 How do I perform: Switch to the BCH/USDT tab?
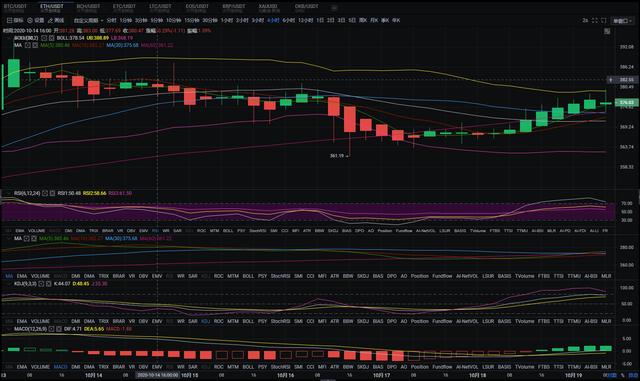[x=88, y=7]
